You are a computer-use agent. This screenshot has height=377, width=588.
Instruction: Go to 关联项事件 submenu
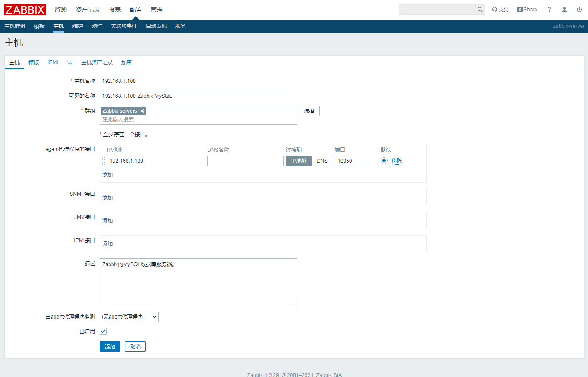pos(124,26)
